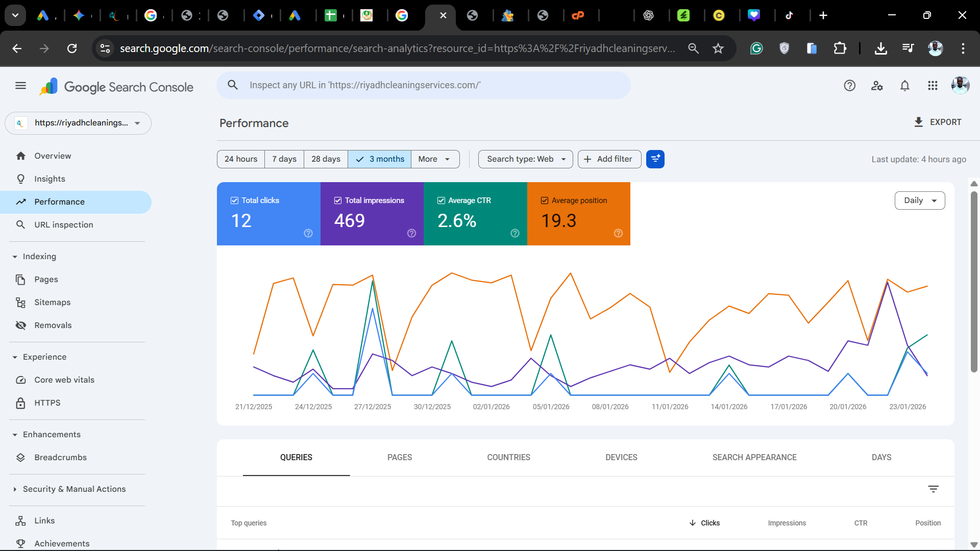This screenshot has width=980, height=551.
Task: Open the notifications bell
Action: 904,85
